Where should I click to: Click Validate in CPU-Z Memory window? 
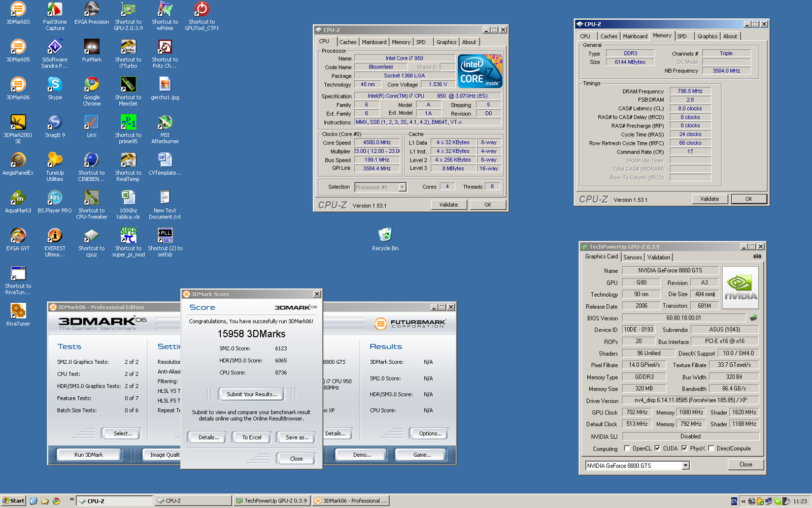(709, 199)
